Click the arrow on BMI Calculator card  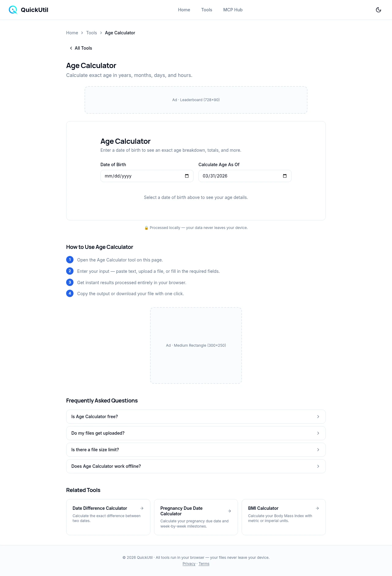(317, 508)
